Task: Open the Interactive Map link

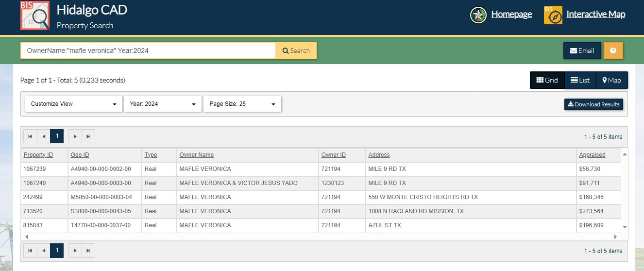Action: pos(596,15)
